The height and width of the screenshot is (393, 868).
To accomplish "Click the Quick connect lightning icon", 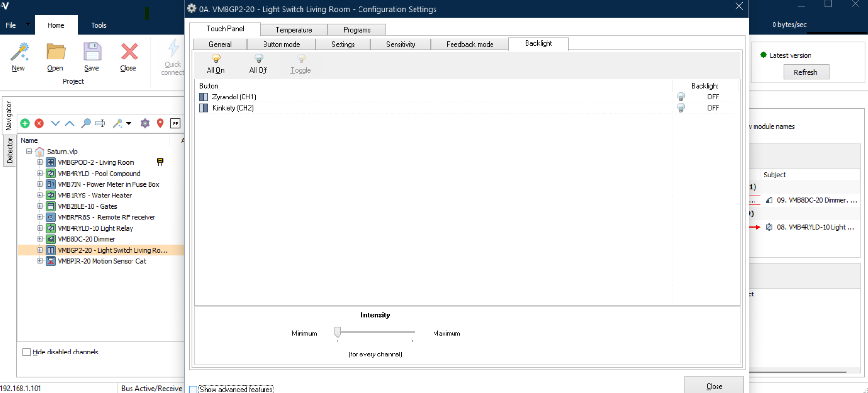I will pos(173,49).
